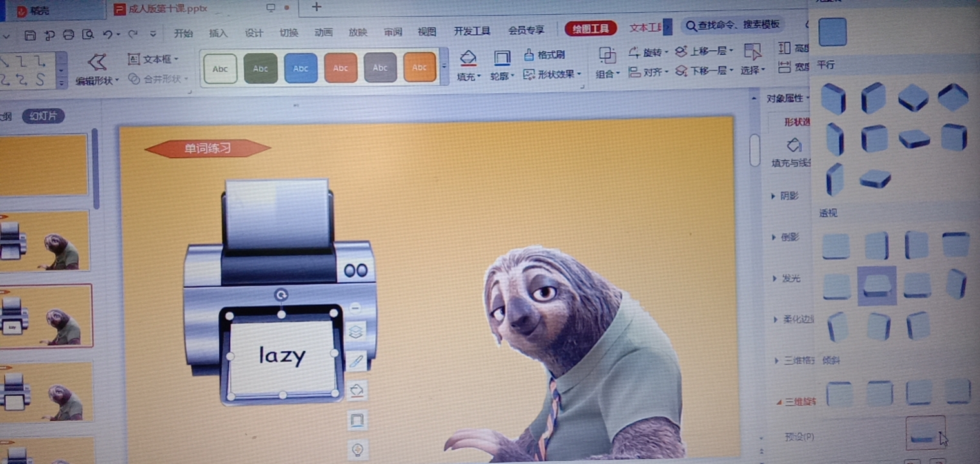Open the Slide Show (放映) ribbon tab
Image resolution: width=980 pixels, height=464 pixels.
tap(358, 32)
